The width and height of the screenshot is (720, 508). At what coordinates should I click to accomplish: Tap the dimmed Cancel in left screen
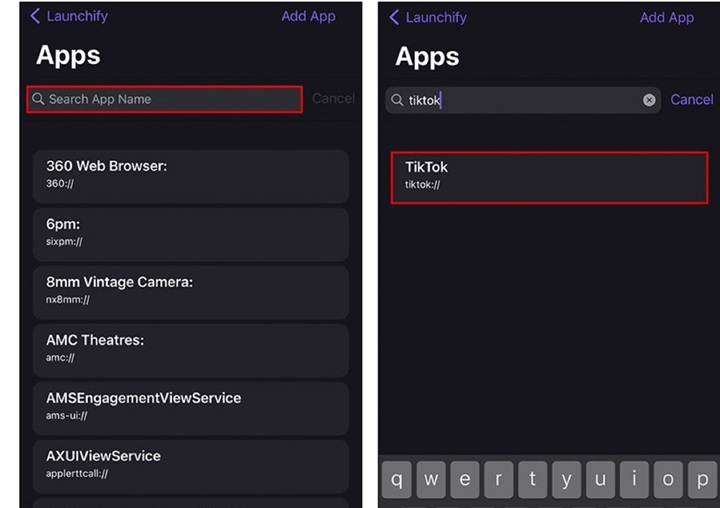[333, 98]
